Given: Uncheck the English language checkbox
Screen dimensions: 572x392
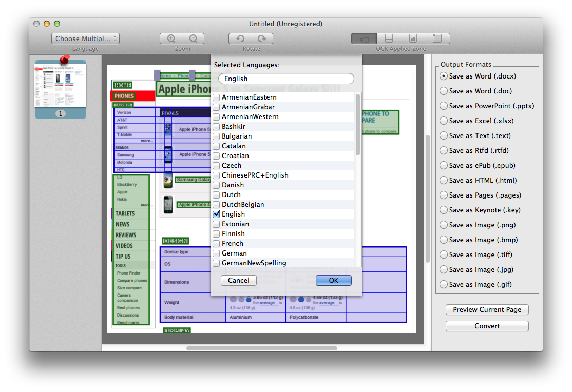Looking at the screenshot, I should [217, 214].
